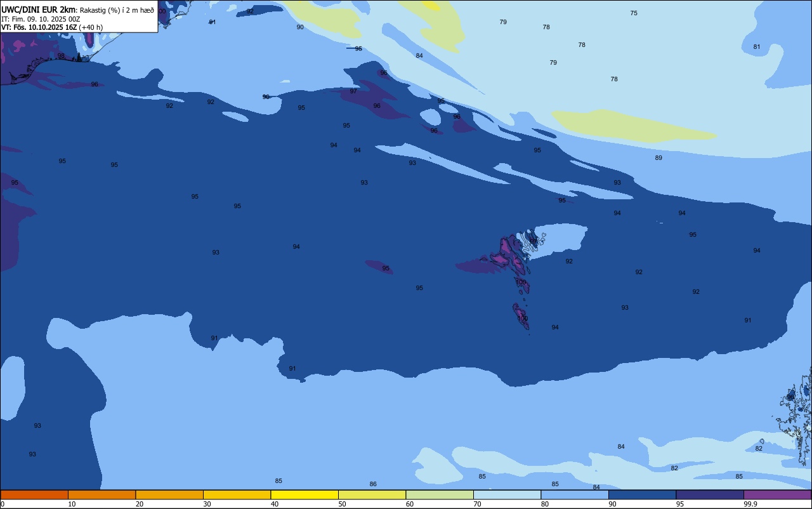Select the 95–99.9 navy legend swatch

710,494
